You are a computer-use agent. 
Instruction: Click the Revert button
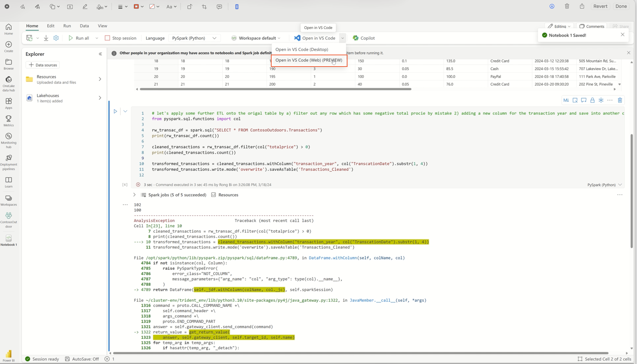[600, 6]
